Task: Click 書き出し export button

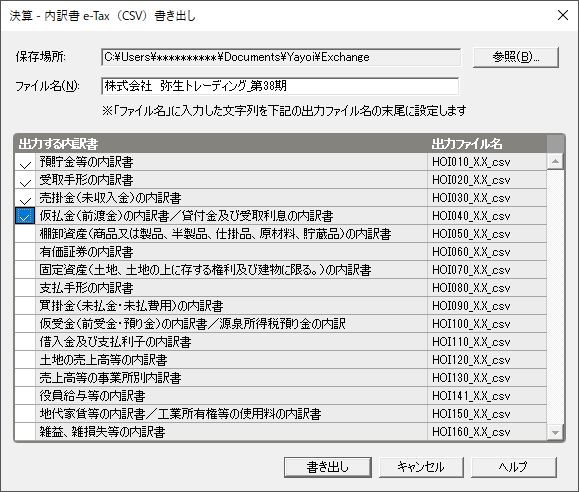Action: [328, 467]
